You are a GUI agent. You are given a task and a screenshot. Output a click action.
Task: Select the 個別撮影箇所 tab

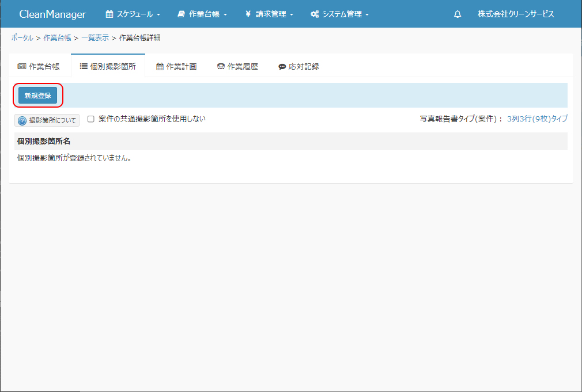(108, 67)
